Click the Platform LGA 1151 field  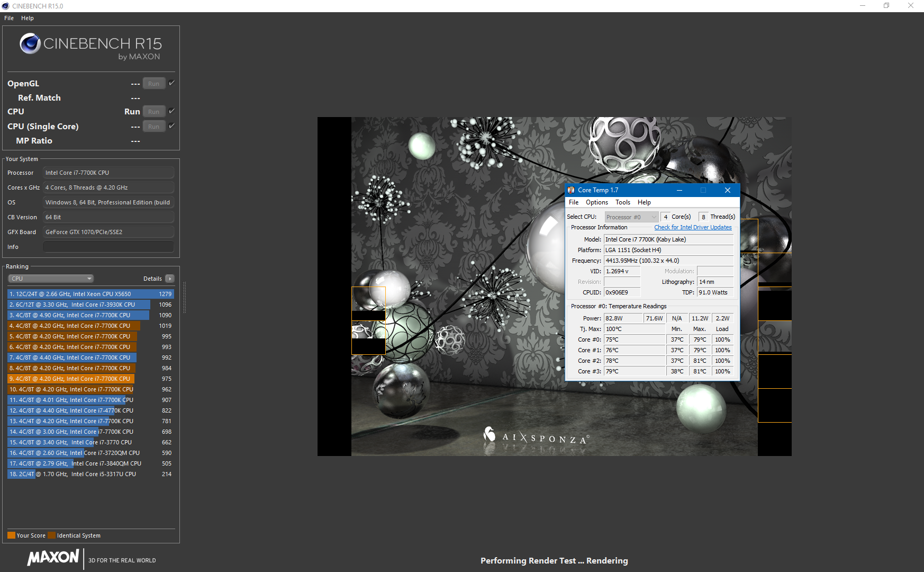pos(669,250)
